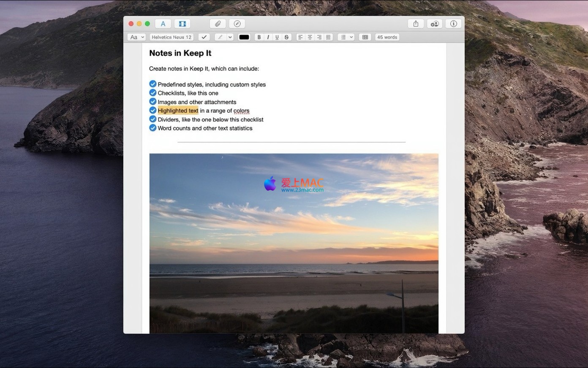The image size is (588, 368).
Task: Expand the highlight color dropdown arrow
Action: (230, 37)
